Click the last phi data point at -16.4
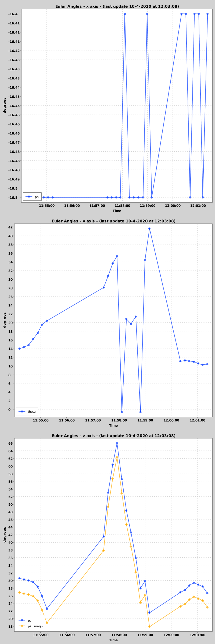This screenshot has height=644, width=215. (207, 14)
